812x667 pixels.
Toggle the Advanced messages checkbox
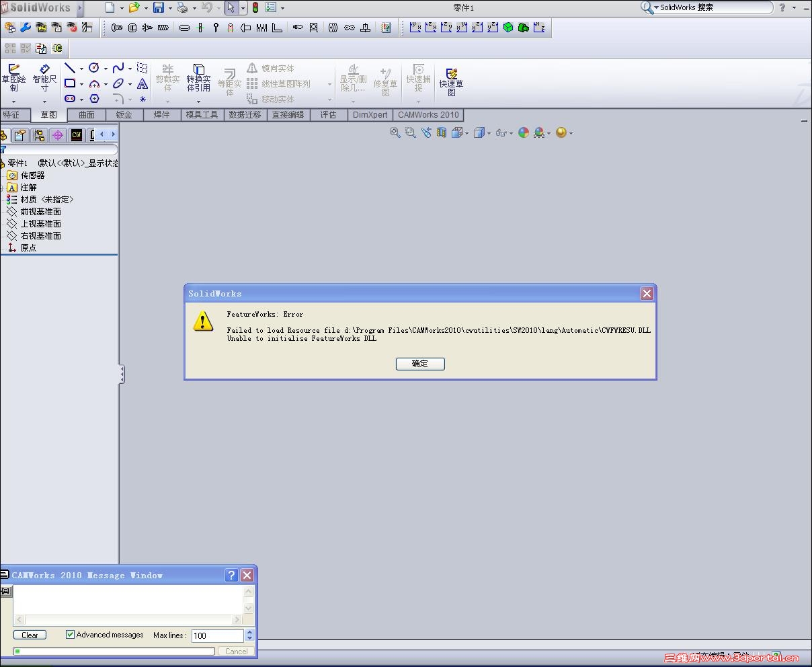[70, 634]
